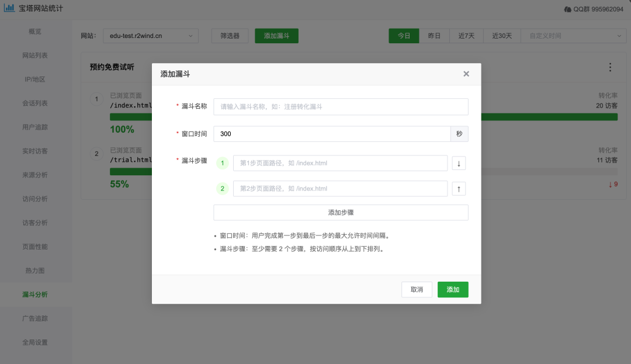
Task: Click the 秒 unit suffix of 窗口时间
Action: pos(459,134)
